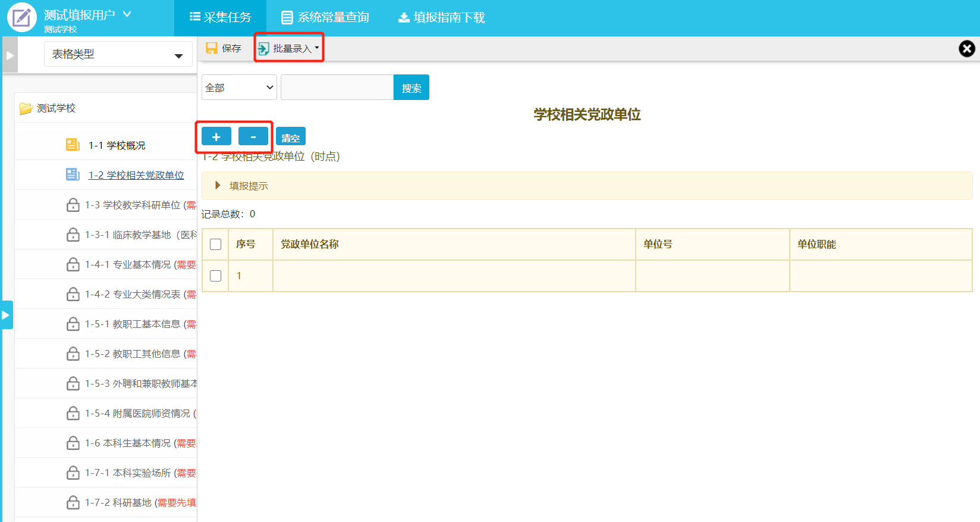Click the save floppy disk icon
The height and width of the screenshot is (522, 980).
pos(211,48)
